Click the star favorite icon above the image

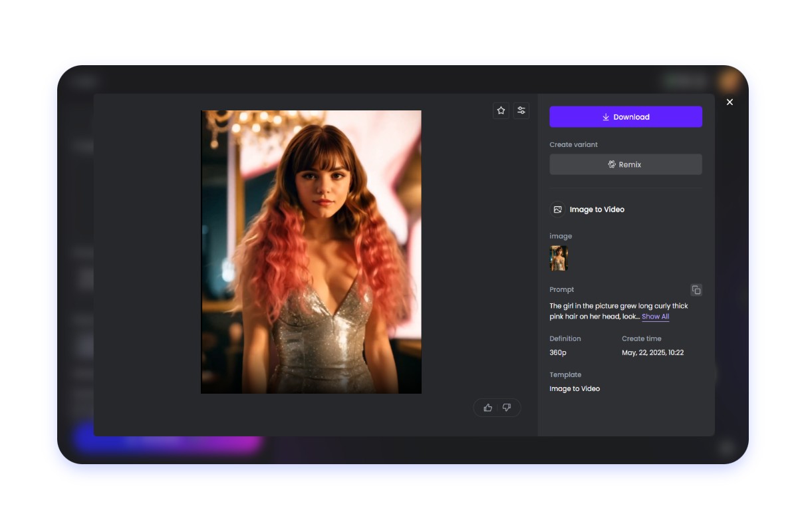coord(501,110)
